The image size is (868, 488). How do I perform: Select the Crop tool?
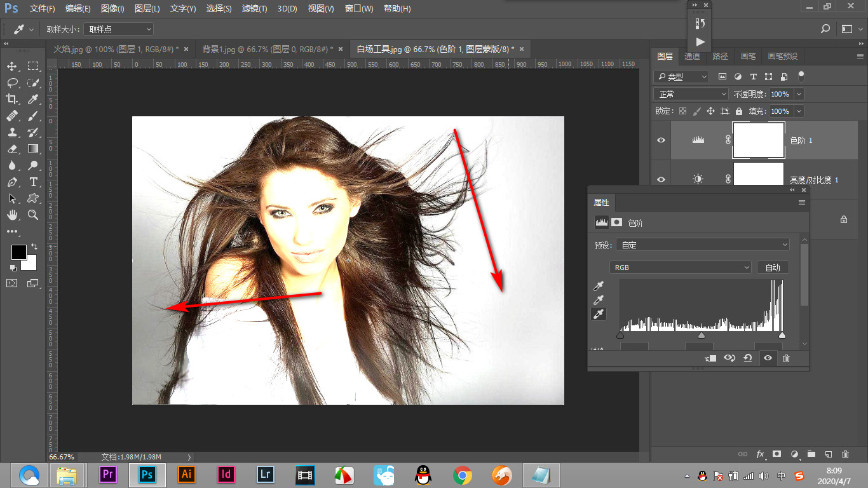pos(12,99)
